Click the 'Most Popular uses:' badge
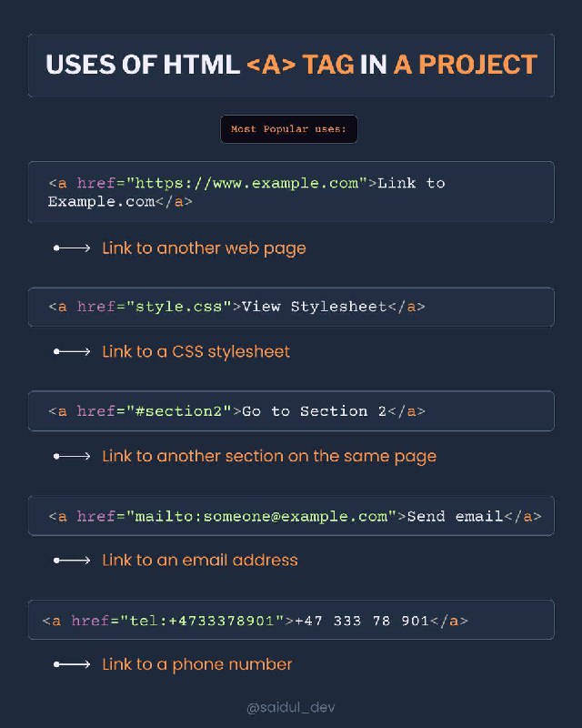Viewport: 582px width, 728px height. point(288,129)
